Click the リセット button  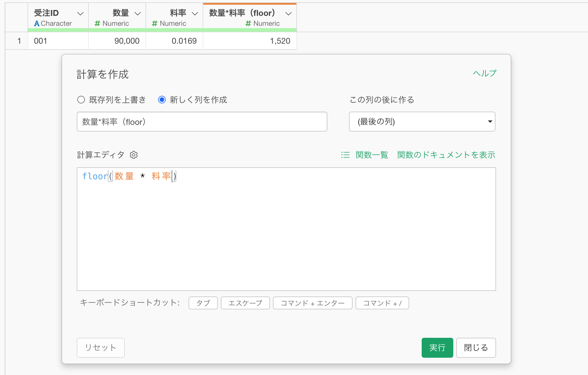(100, 347)
